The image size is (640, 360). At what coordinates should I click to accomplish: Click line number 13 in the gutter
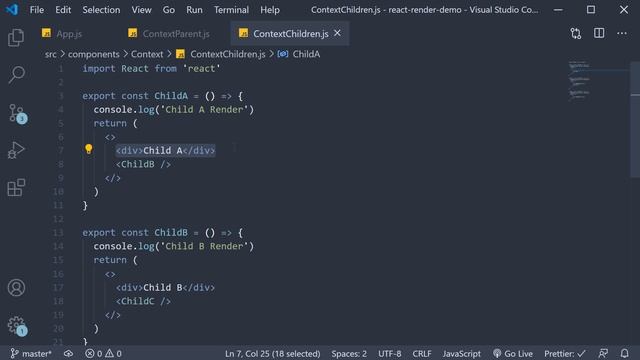click(x=58, y=233)
